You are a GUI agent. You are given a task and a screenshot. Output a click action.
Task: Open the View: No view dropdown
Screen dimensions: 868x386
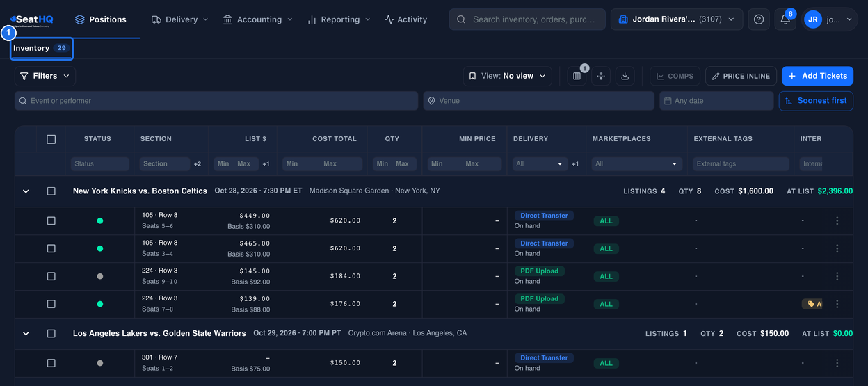pyautogui.click(x=508, y=76)
